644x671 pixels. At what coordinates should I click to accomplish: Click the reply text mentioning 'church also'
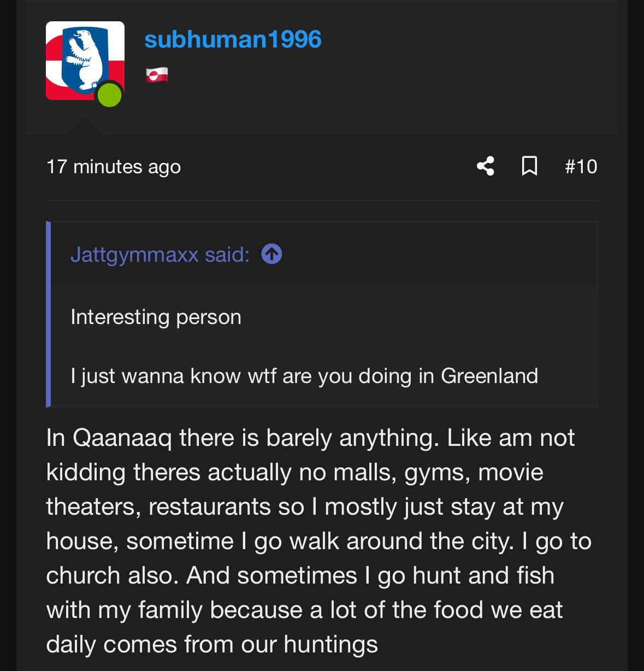112,575
